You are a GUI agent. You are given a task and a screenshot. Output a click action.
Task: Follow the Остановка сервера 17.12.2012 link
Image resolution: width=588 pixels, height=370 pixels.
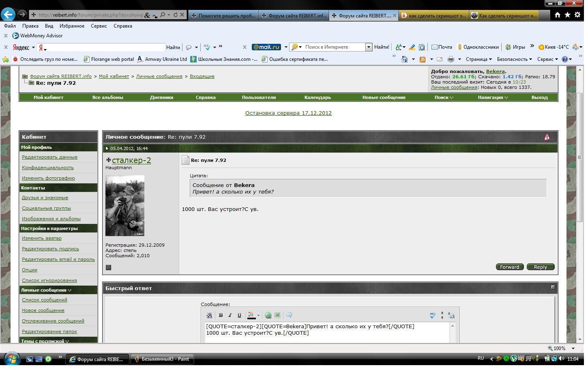pos(288,113)
